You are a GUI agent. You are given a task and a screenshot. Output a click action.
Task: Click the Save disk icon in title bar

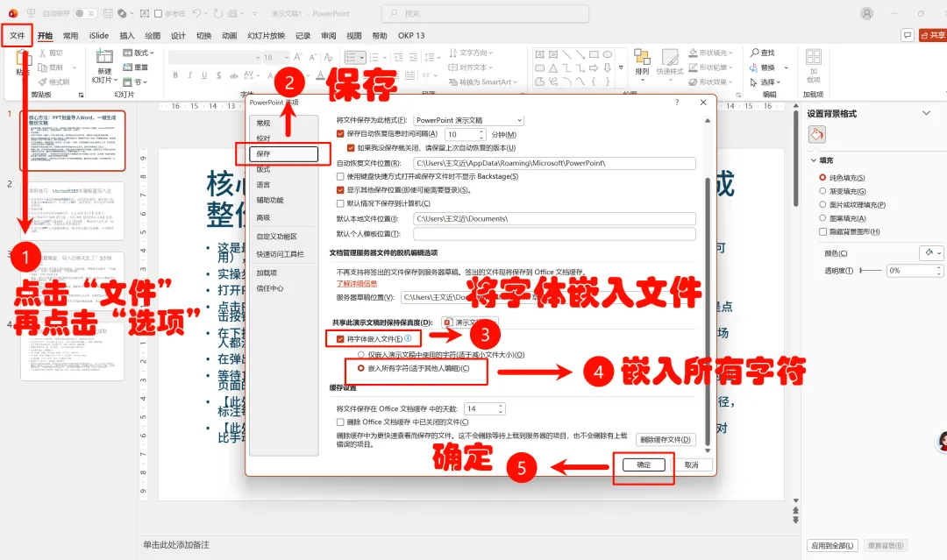click(108, 13)
